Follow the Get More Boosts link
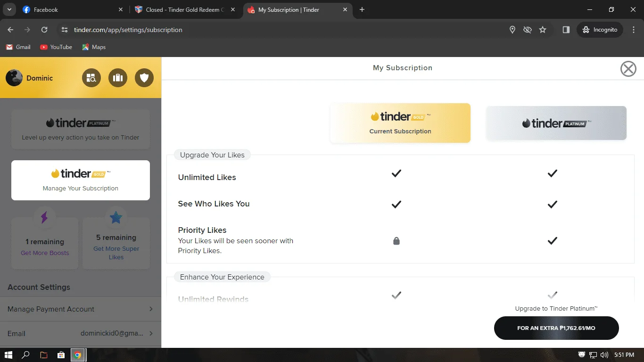Image resolution: width=644 pixels, height=362 pixels. click(45, 253)
